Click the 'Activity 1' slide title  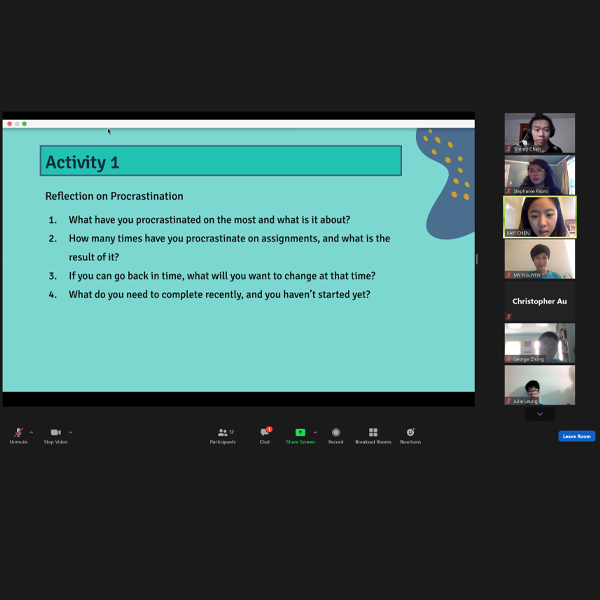[82, 162]
